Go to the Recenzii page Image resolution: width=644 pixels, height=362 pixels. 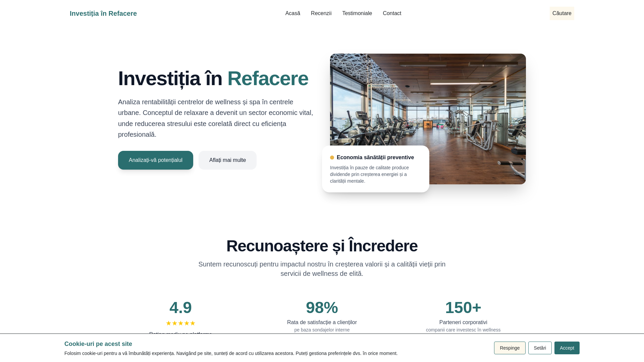(321, 13)
